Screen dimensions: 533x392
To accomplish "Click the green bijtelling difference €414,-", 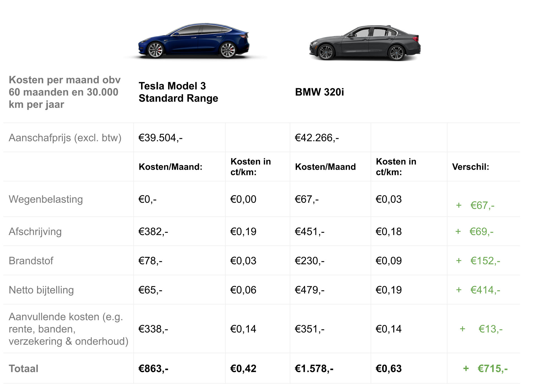I will tap(485, 290).
